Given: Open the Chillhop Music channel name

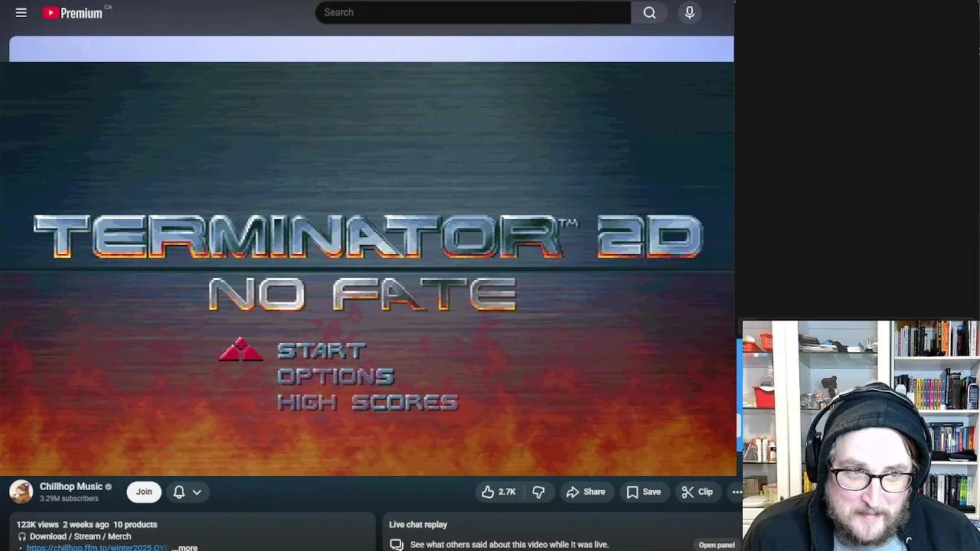Looking at the screenshot, I should [71, 487].
